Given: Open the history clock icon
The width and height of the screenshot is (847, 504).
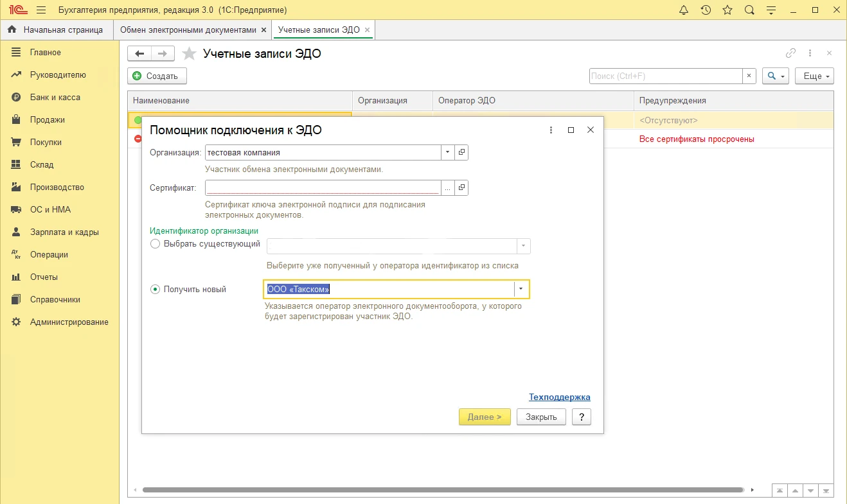Looking at the screenshot, I should tap(706, 10).
